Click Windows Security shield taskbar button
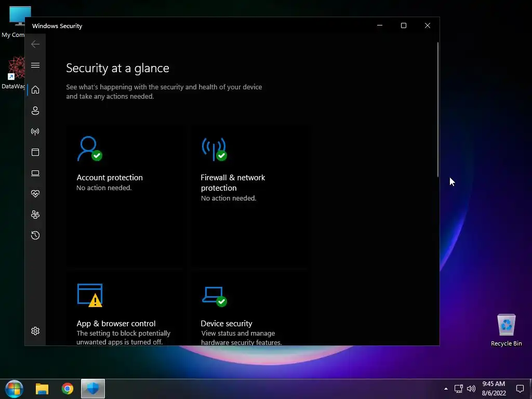532x399 pixels. pyautogui.click(x=93, y=389)
